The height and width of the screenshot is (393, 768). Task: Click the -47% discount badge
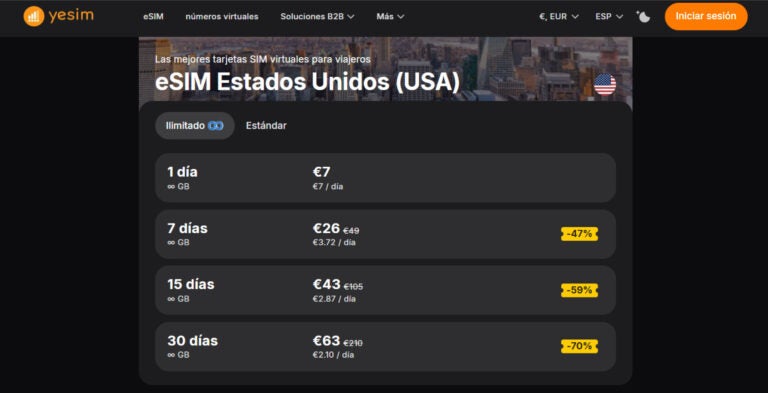click(x=579, y=234)
